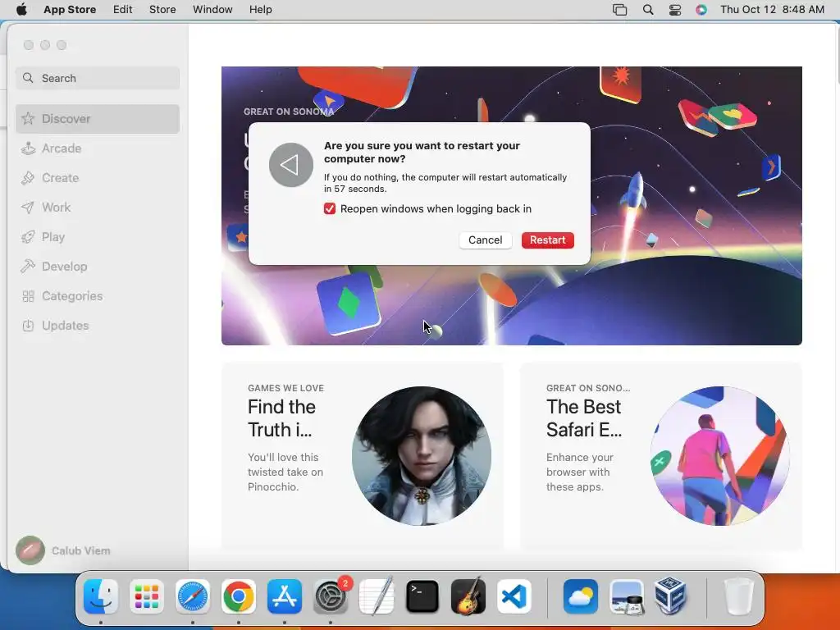
Task: Click the App Store icon in the Dock
Action: click(285, 596)
